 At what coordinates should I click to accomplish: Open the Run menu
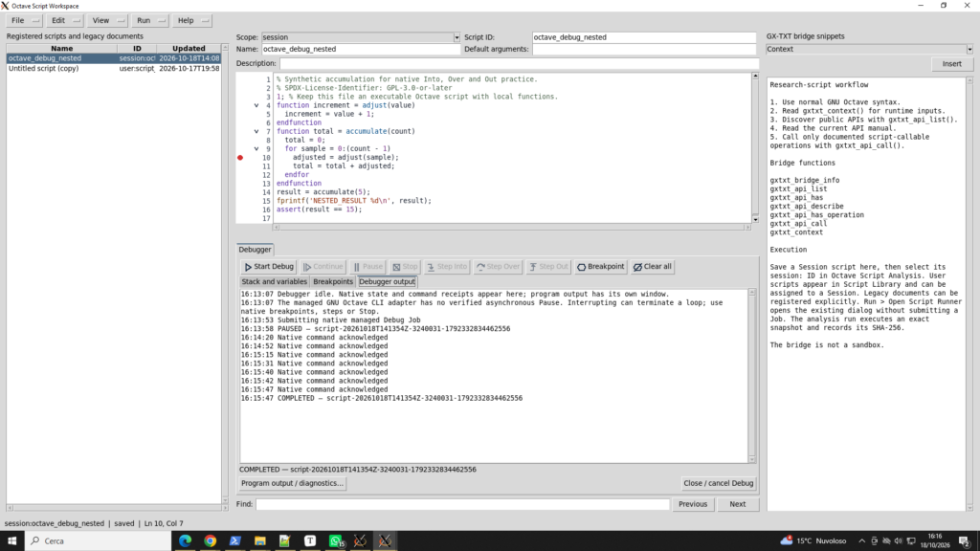click(x=150, y=21)
